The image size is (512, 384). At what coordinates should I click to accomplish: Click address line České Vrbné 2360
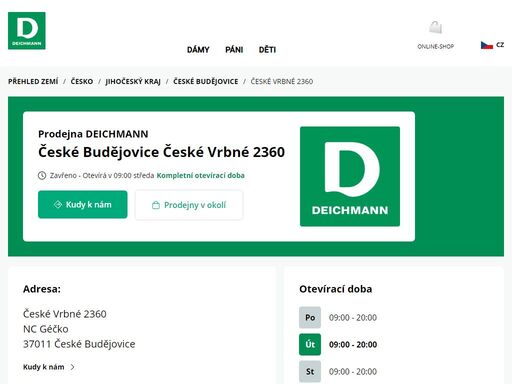[x=65, y=314]
